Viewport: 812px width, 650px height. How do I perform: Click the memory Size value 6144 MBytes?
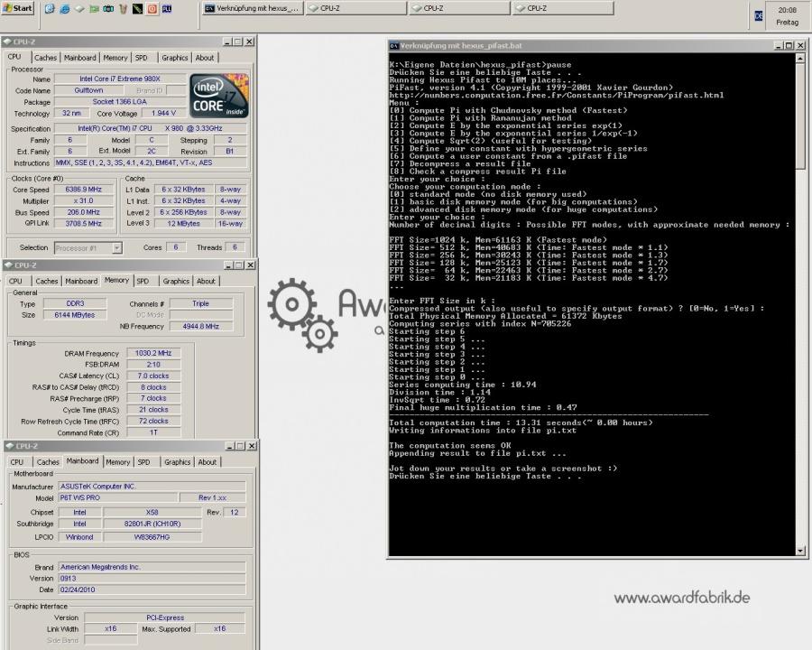click(75, 315)
